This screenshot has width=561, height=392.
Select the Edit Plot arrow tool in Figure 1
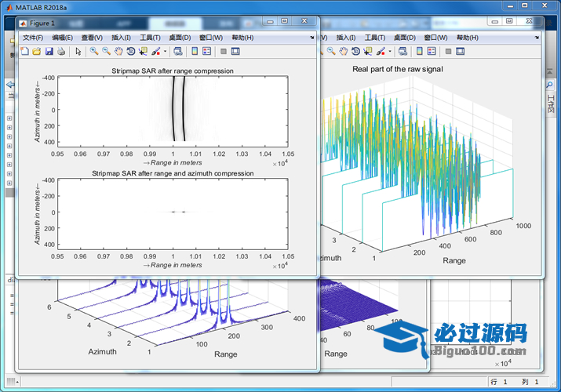click(78, 52)
